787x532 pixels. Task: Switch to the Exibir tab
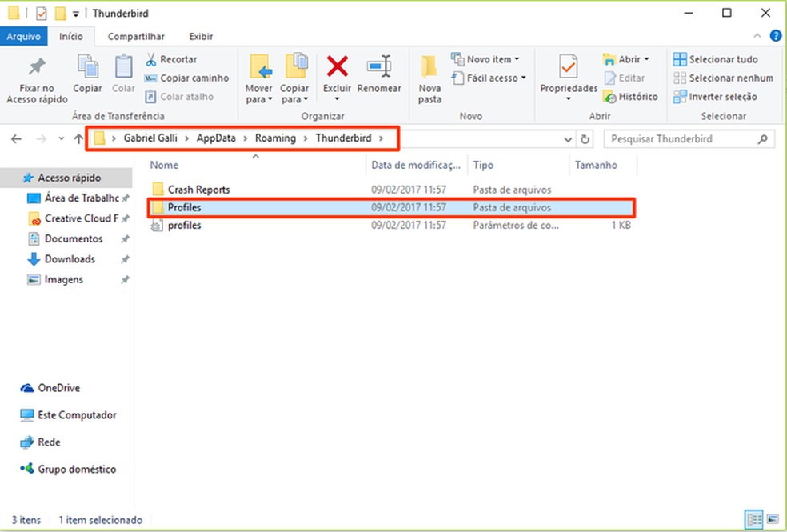pyautogui.click(x=201, y=36)
